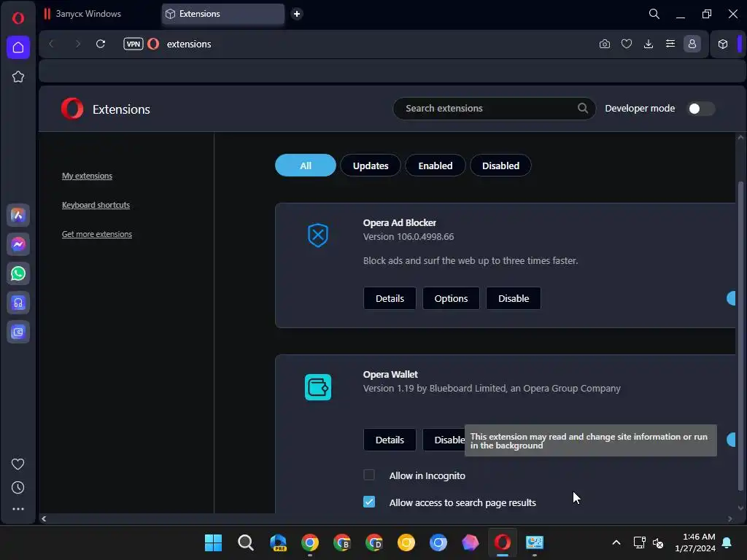Toggle Opera Ad Blocker enable switch
The width and height of the screenshot is (747, 560).
(x=731, y=298)
